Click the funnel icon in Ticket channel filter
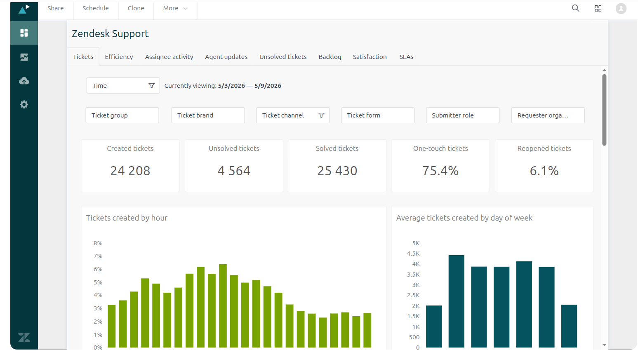638x364 pixels. pos(321,115)
